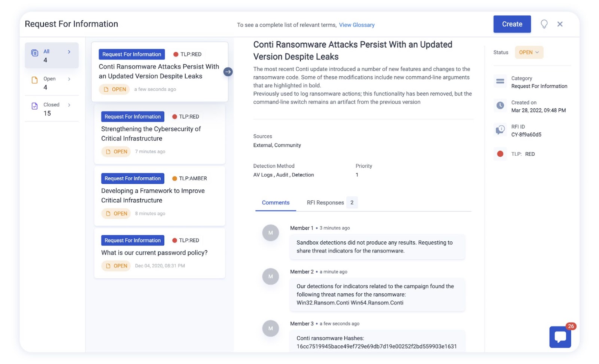The image size is (599, 364).
Task: Click Member 2 comment about threat names
Action: pyautogui.click(x=377, y=294)
